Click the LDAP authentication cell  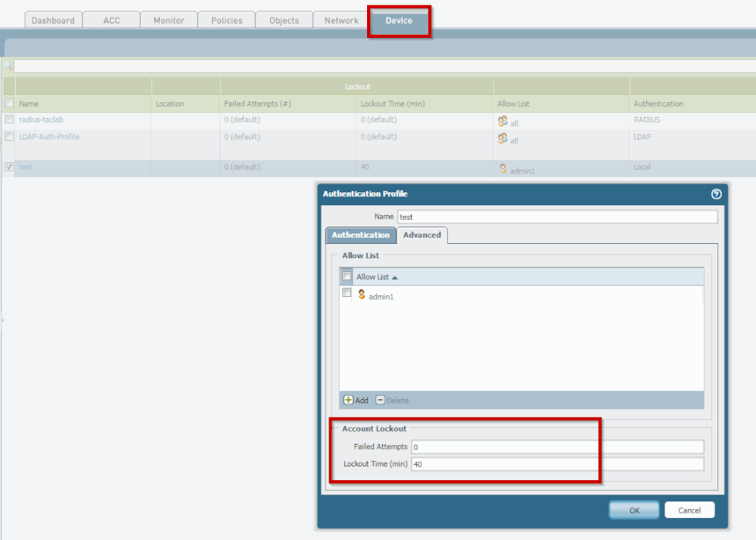click(642, 137)
